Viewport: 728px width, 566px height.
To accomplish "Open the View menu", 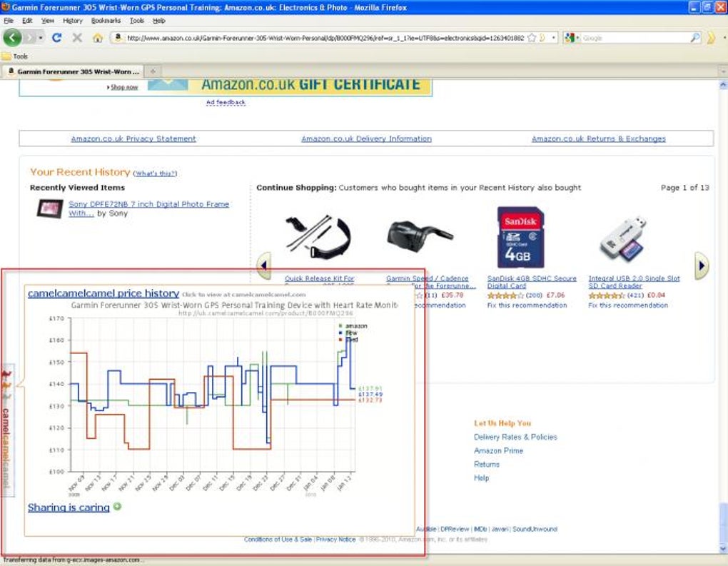I will click(x=47, y=21).
